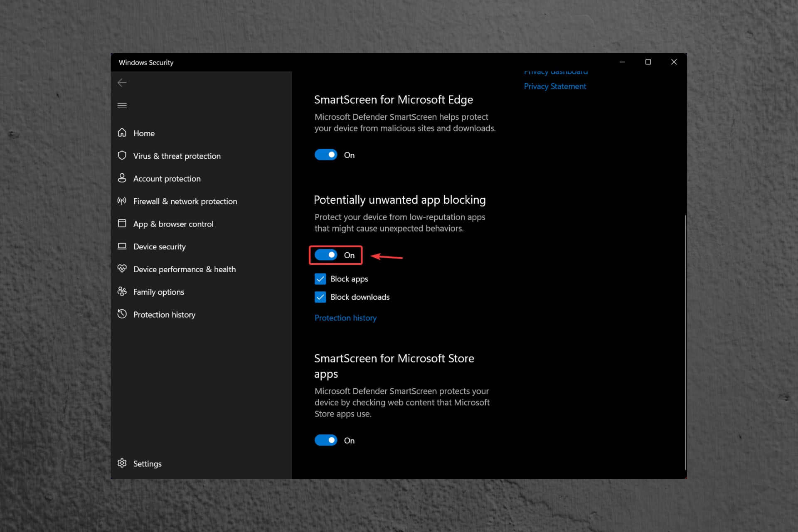Image resolution: width=798 pixels, height=532 pixels.
Task: Uncheck the Block downloads checkbox
Action: coord(320,297)
